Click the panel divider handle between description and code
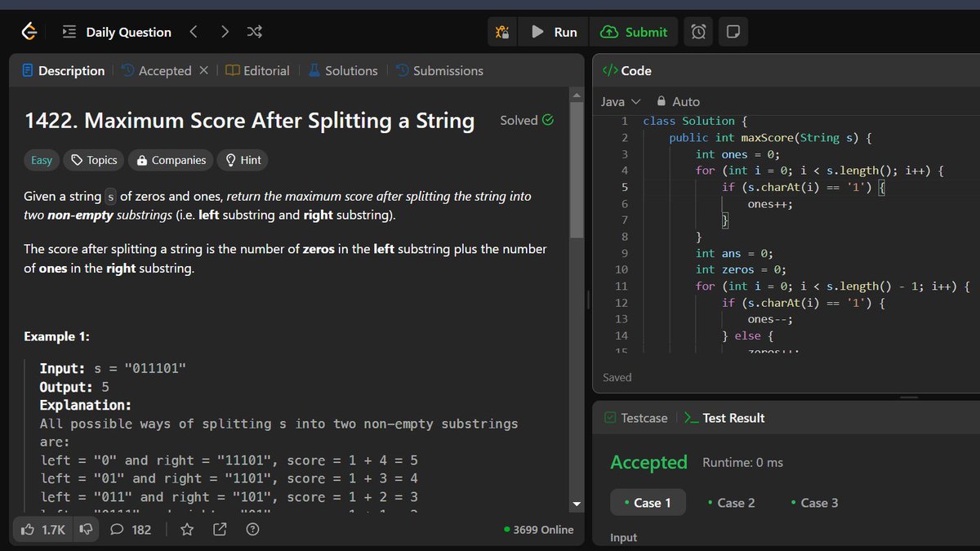This screenshot has height=551, width=980. 588,300
